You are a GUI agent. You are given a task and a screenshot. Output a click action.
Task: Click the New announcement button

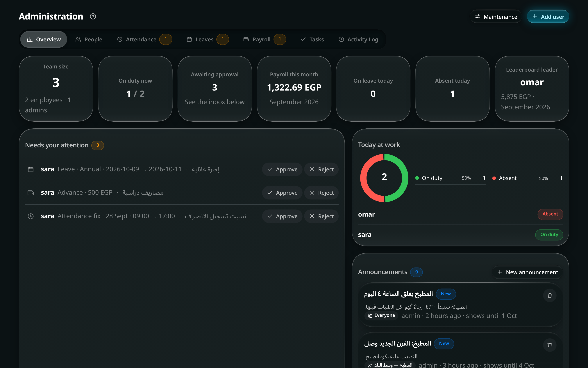pyautogui.click(x=528, y=272)
